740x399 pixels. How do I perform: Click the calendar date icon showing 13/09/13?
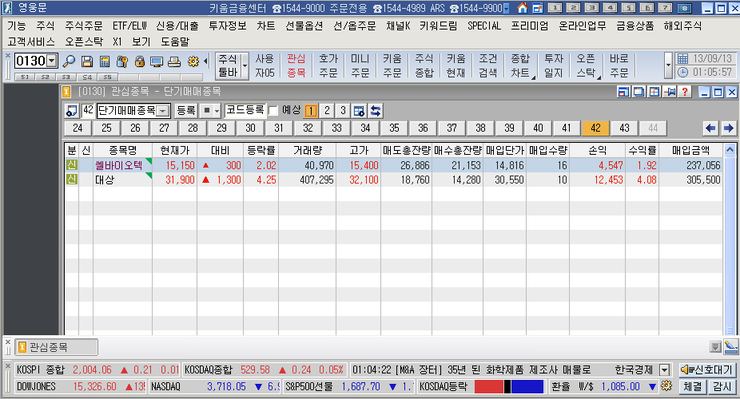pos(682,59)
